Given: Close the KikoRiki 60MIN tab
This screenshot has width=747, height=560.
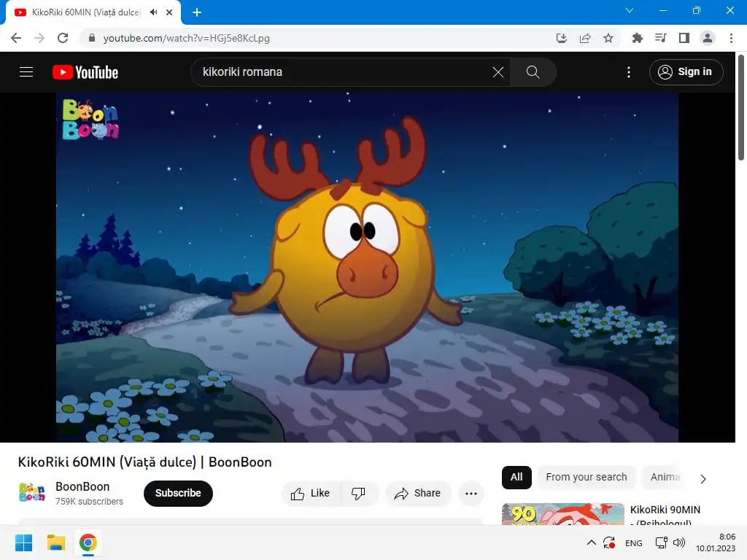Looking at the screenshot, I should [x=169, y=12].
